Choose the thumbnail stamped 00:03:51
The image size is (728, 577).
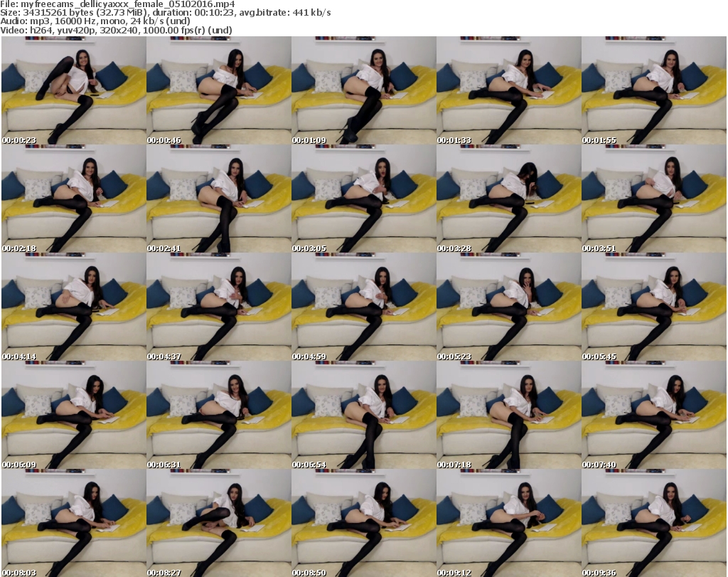[x=653, y=199]
